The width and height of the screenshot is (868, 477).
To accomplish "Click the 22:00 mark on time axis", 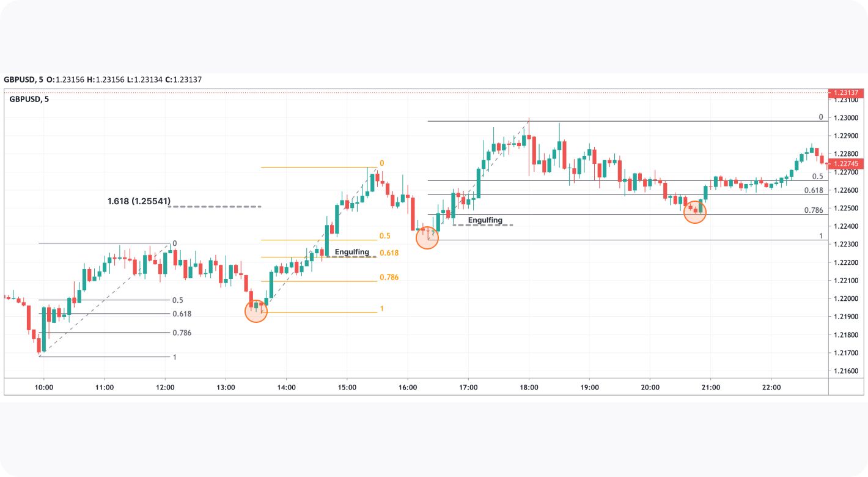I will tap(771, 387).
